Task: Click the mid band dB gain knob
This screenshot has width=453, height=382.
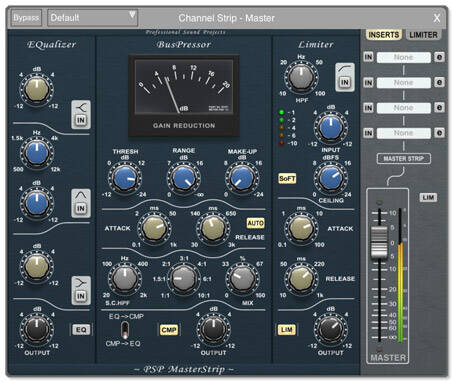Action: [x=37, y=203]
